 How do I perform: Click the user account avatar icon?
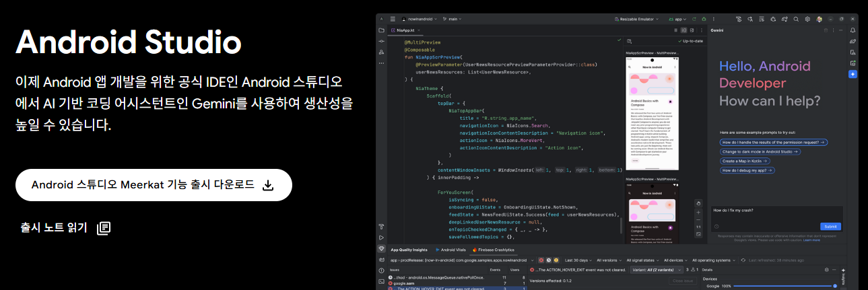coord(819,19)
